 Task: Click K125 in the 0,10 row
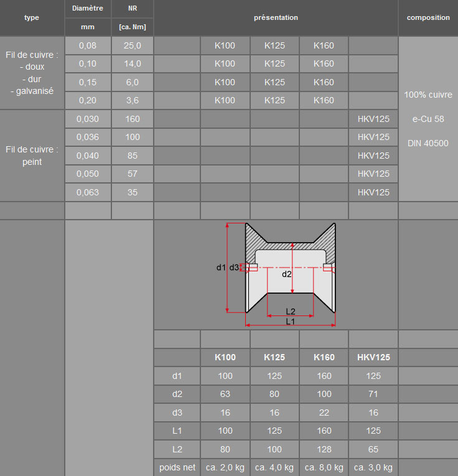point(274,63)
